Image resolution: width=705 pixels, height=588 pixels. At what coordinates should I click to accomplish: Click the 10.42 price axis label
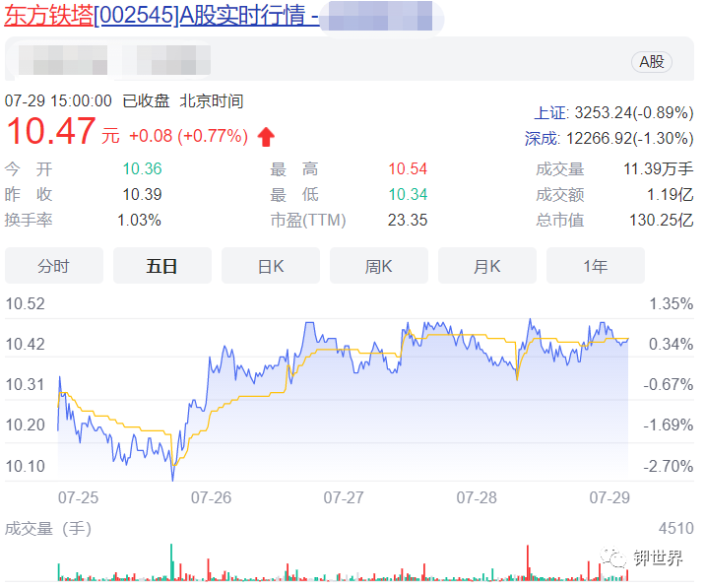point(25,344)
